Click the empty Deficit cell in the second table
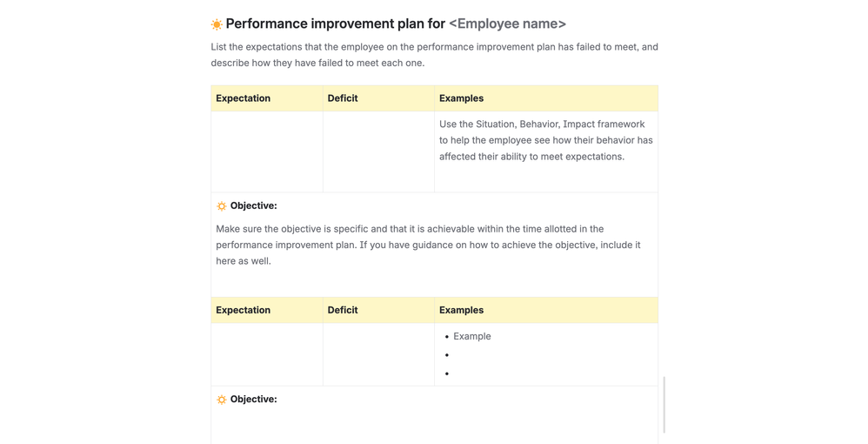 378,354
